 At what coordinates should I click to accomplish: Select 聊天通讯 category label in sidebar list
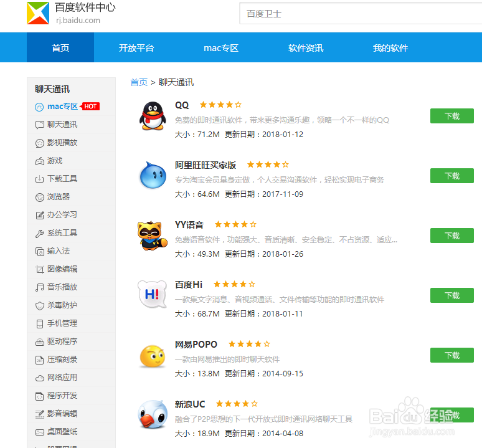62,125
